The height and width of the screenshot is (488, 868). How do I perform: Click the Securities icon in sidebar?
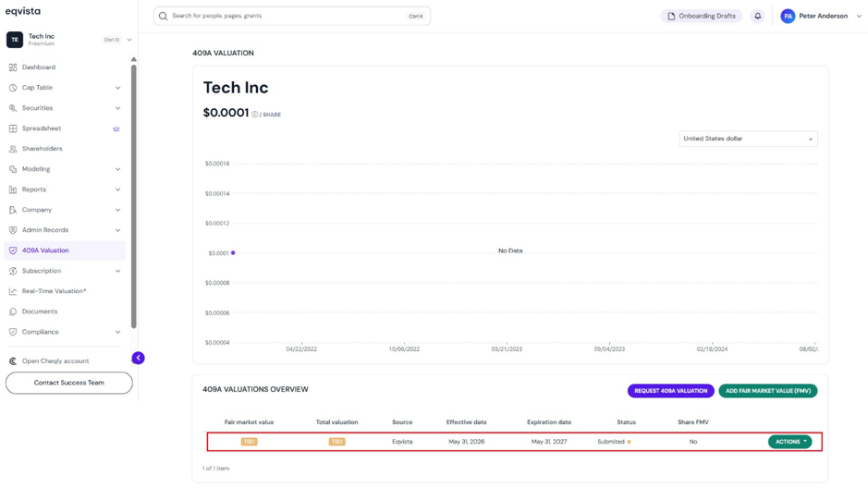13,108
